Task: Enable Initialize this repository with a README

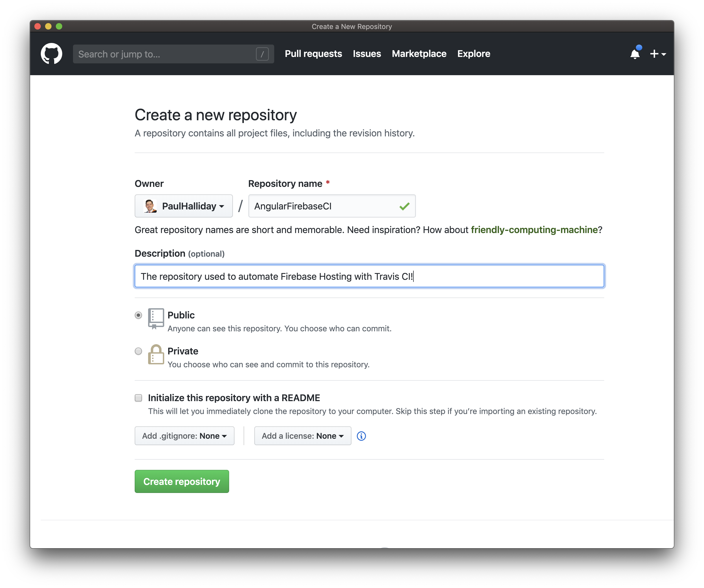Action: [x=138, y=398]
